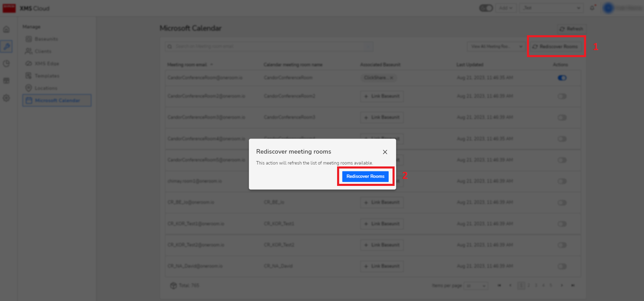Click Link Baseunit for CR_KOR_Test1

click(382, 224)
